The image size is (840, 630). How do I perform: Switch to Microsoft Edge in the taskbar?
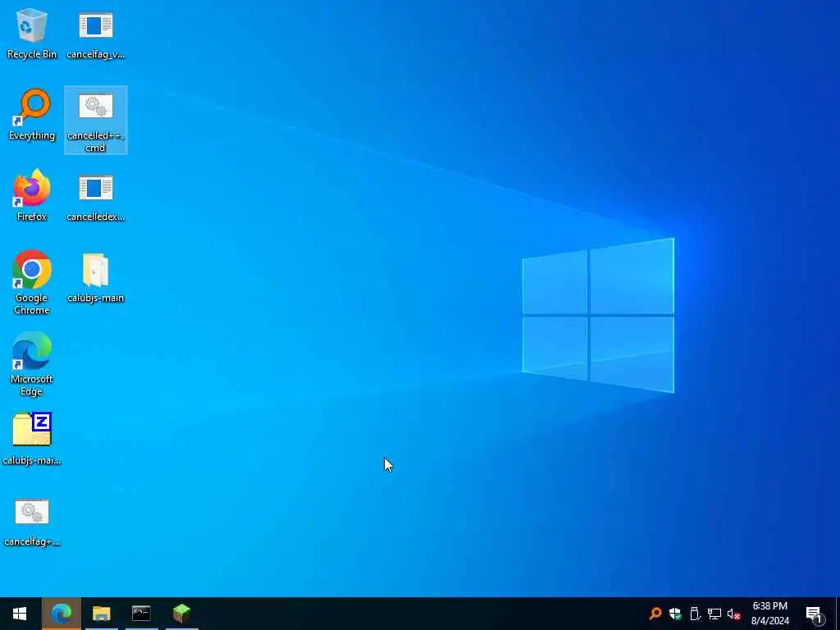tap(61, 614)
